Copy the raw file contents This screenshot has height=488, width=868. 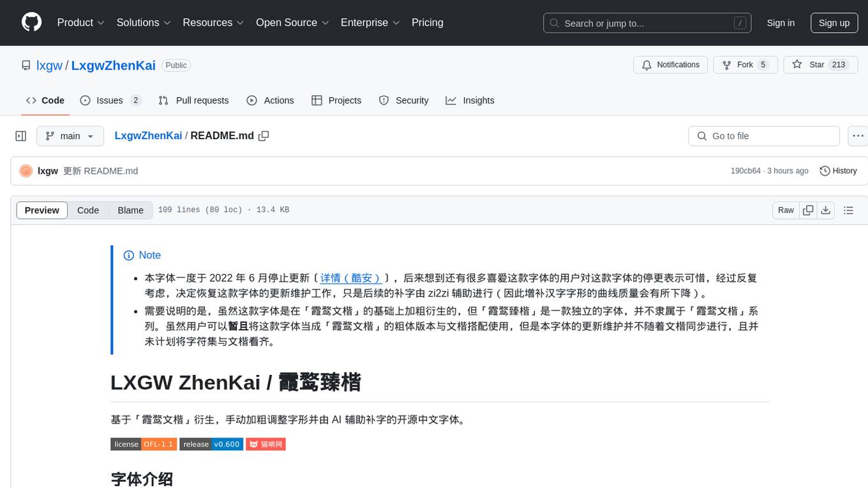pos(808,210)
